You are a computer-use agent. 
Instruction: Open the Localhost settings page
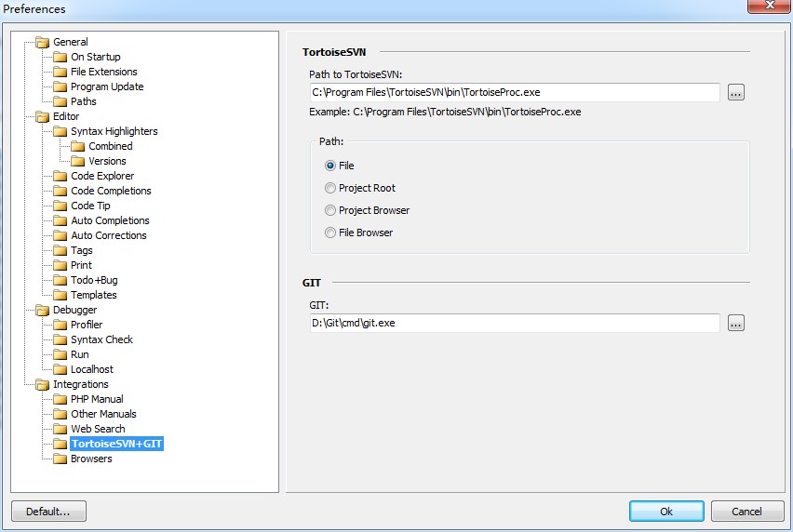click(x=92, y=369)
